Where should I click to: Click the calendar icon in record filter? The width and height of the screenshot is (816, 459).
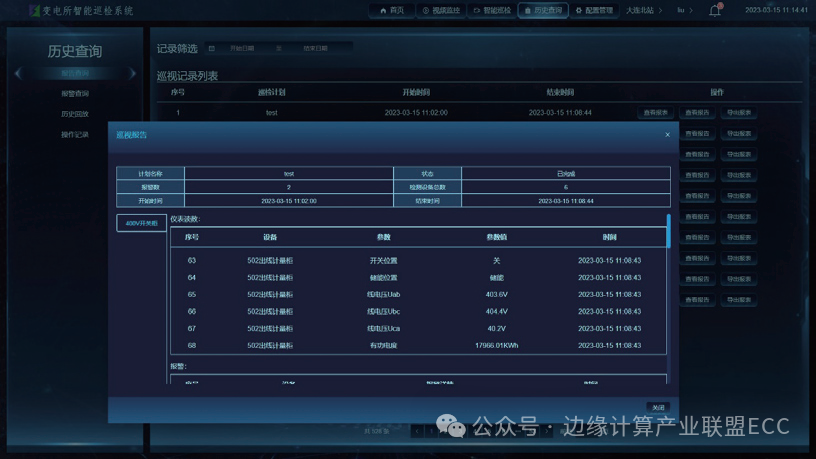point(211,48)
